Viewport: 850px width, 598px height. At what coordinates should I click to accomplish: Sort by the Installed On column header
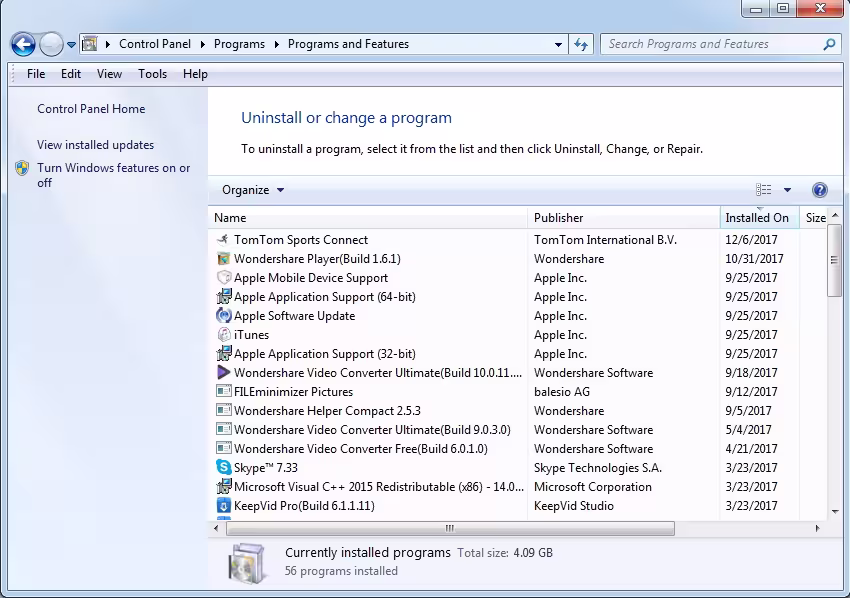(759, 218)
